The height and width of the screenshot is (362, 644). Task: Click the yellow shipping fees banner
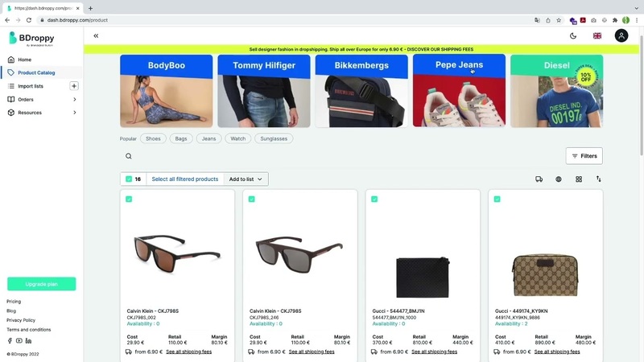coord(361,49)
